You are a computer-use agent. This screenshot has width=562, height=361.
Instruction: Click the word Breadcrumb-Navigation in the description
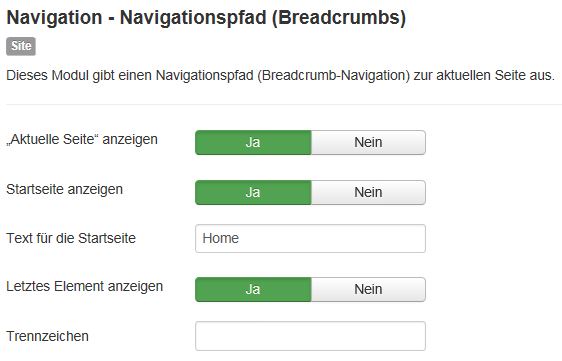(333, 76)
